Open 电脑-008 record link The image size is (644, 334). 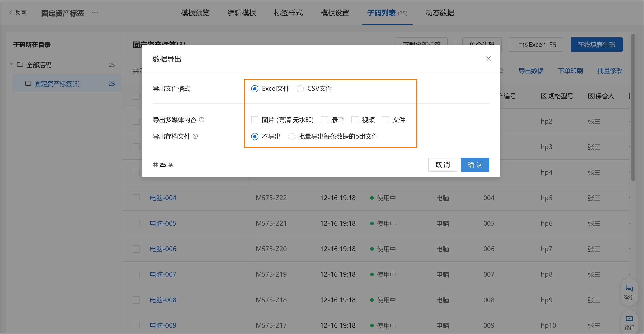(x=163, y=300)
